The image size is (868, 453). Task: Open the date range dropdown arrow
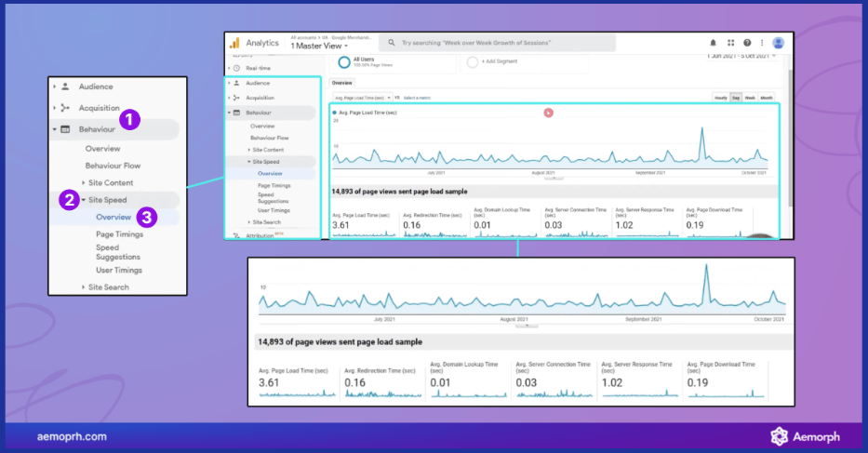[774, 56]
